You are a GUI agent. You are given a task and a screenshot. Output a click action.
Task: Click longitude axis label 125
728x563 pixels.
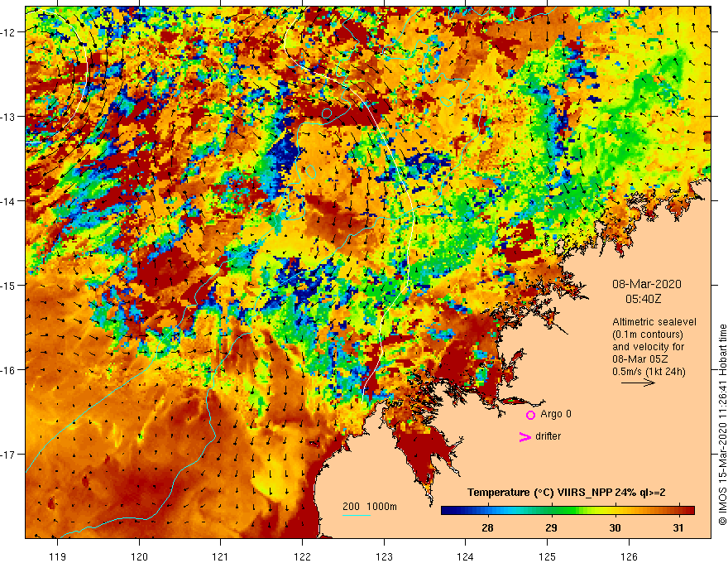point(548,556)
